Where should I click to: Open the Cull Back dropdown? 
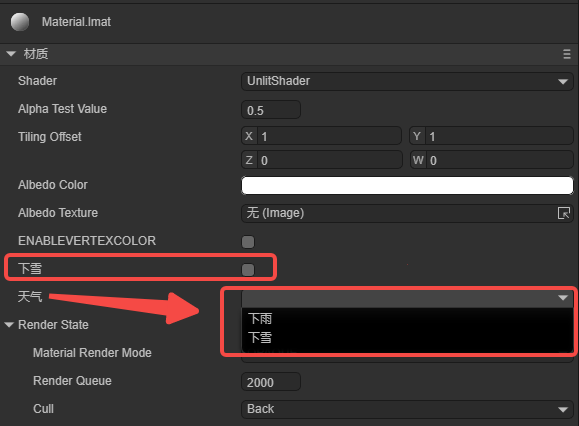point(407,409)
